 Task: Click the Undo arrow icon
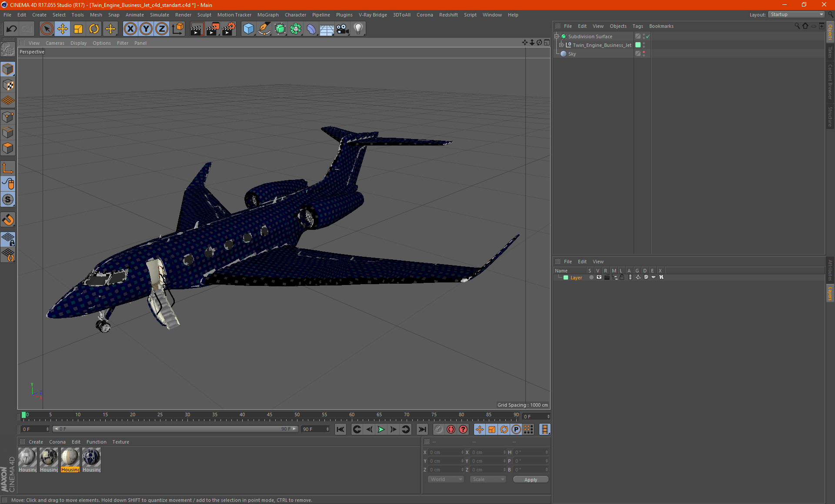click(11, 29)
